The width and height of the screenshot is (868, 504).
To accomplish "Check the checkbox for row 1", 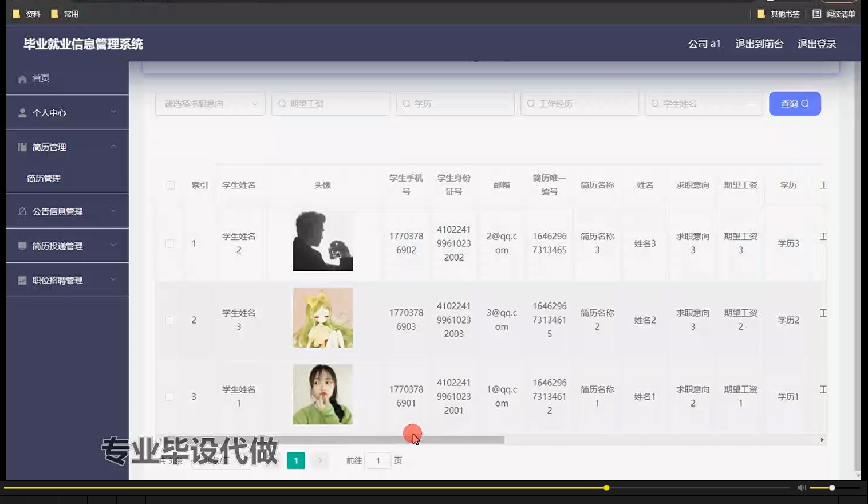I will (x=169, y=243).
